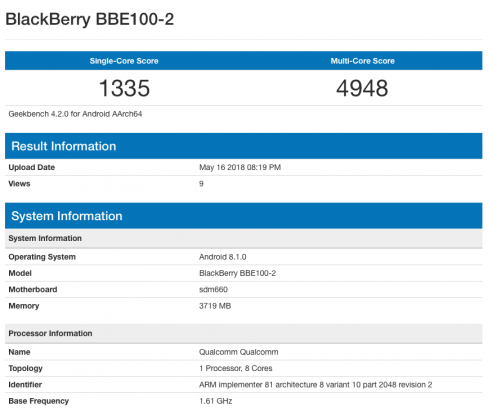Select the May 16 2018 08:19 PM value
The height and width of the screenshot is (420, 488).
tap(240, 167)
